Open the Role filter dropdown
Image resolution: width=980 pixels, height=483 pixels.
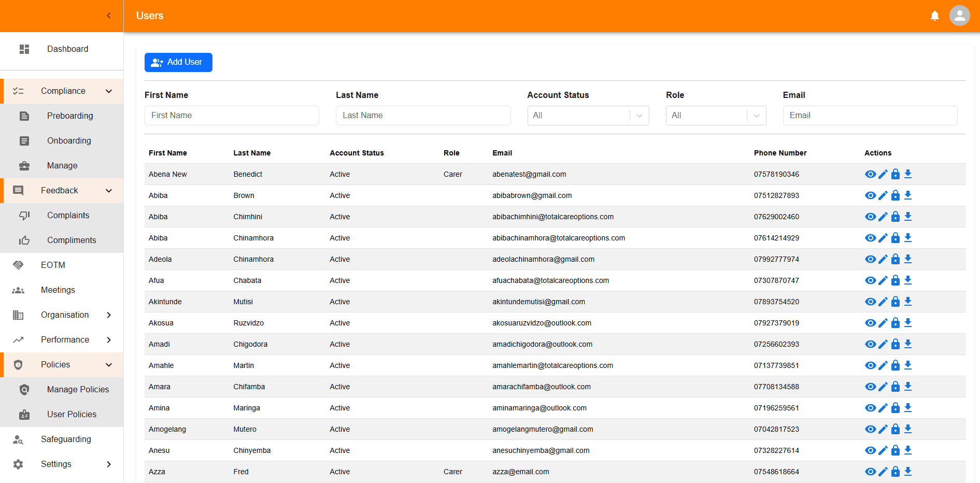point(716,116)
